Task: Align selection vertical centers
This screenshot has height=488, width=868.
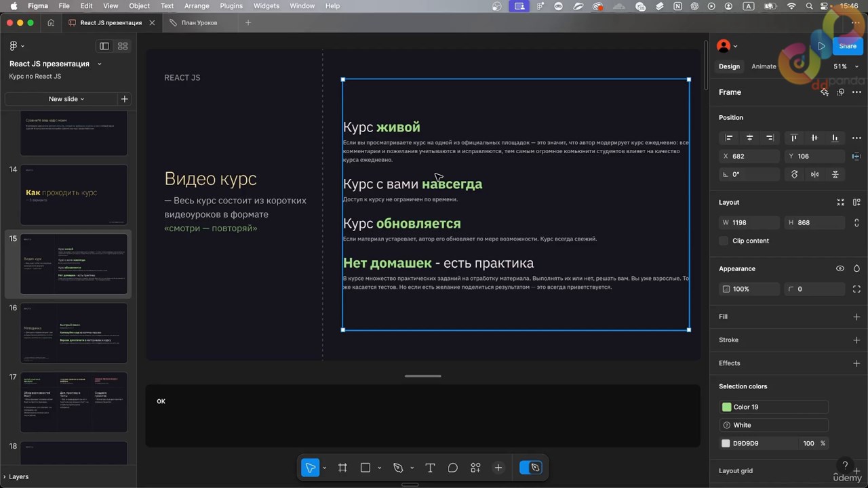Action: 814,138
